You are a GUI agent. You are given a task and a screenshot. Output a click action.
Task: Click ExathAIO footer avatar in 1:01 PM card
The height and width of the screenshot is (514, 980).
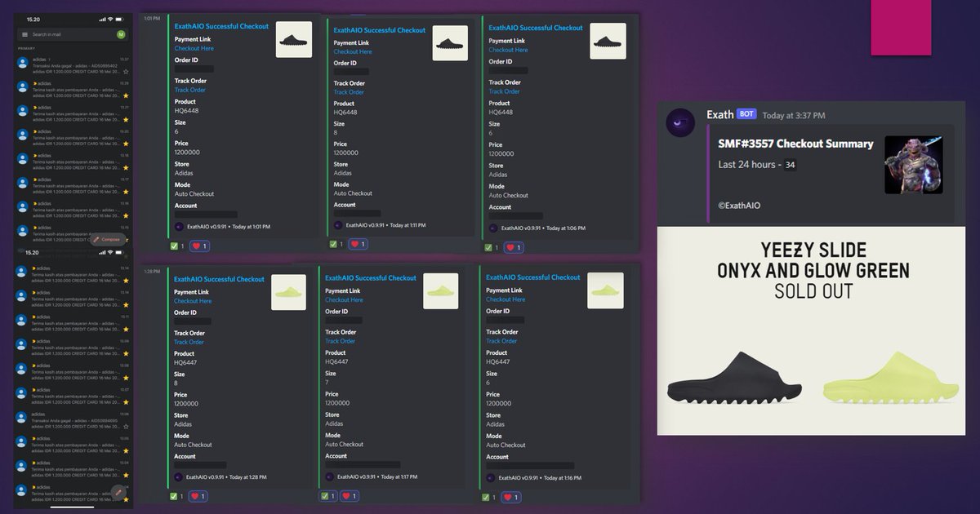tap(179, 226)
